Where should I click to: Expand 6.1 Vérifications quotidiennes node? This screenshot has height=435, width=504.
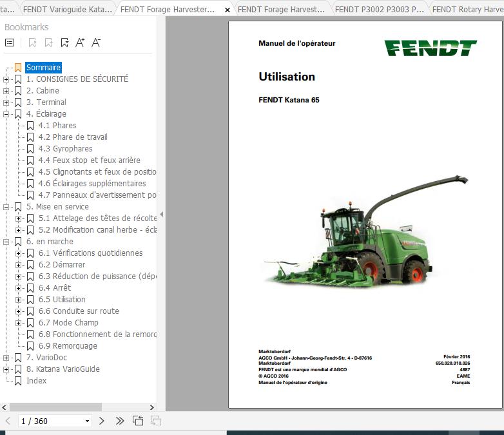coord(18,253)
